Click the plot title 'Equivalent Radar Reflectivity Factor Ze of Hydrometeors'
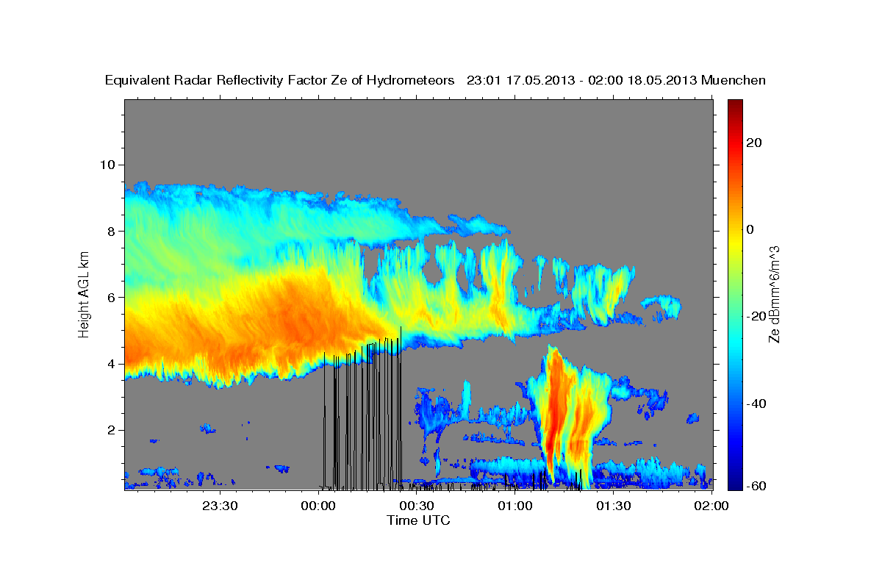The image size is (882, 588). point(280,80)
